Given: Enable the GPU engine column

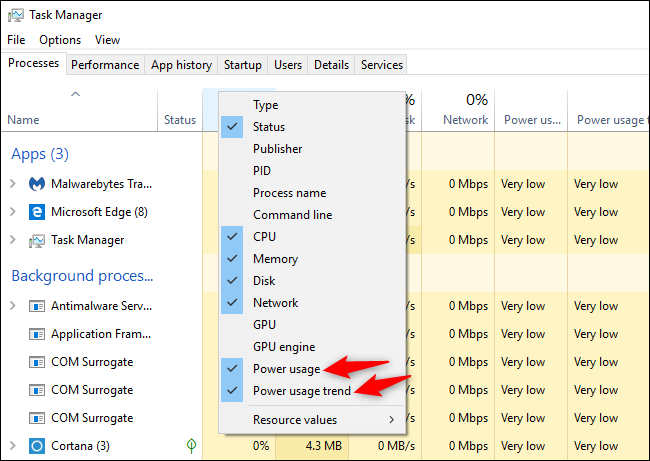Looking at the screenshot, I should [283, 347].
